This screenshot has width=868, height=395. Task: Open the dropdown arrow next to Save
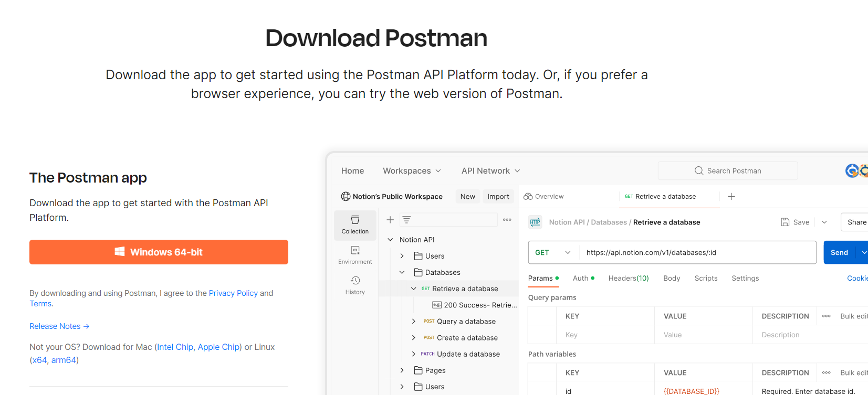click(x=824, y=222)
